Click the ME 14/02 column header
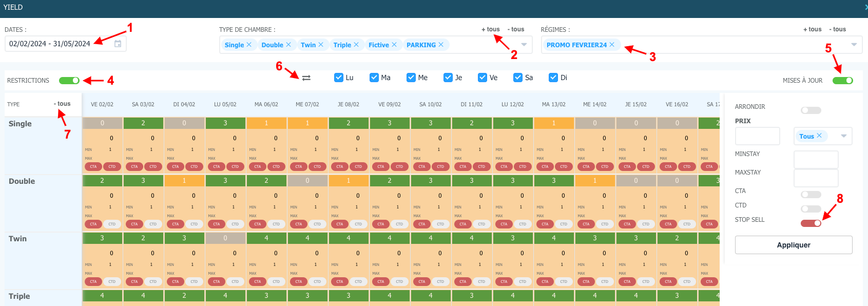Viewport: 868px width, 306px height. (x=595, y=104)
